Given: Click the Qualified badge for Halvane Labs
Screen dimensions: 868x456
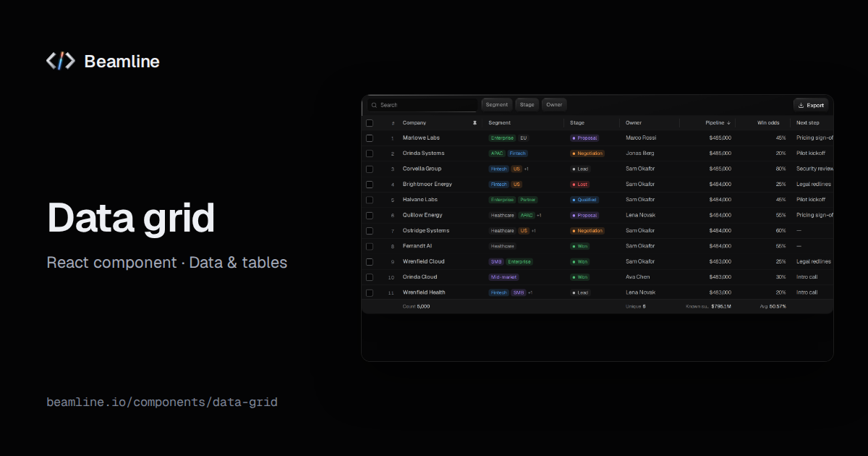Looking at the screenshot, I should pos(584,200).
